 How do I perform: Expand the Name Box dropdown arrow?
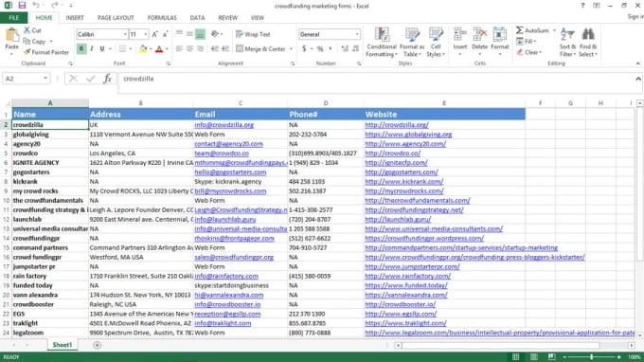[x=45, y=79]
